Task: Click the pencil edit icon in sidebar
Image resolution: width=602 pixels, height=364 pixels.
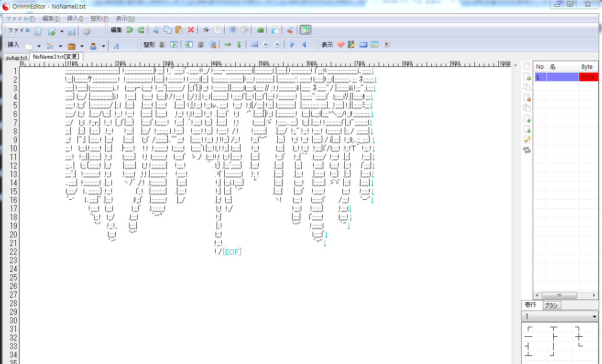Action: (527, 139)
